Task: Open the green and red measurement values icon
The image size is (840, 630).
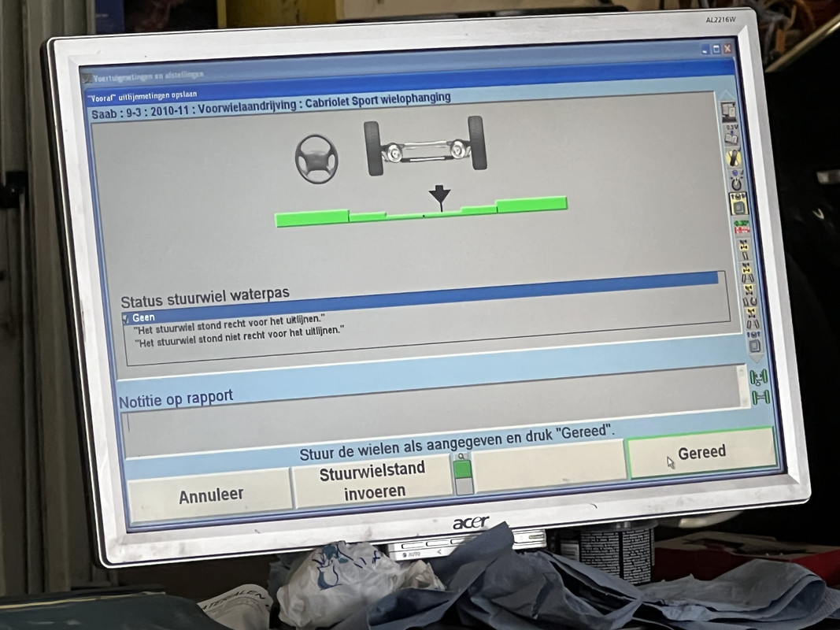Action: point(742,227)
